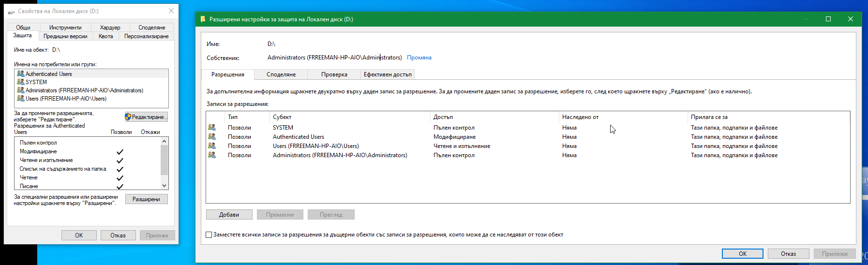Click the user icon of the SYSTEM permission entry
This screenshot has width=868, height=265.
(212, 128)
